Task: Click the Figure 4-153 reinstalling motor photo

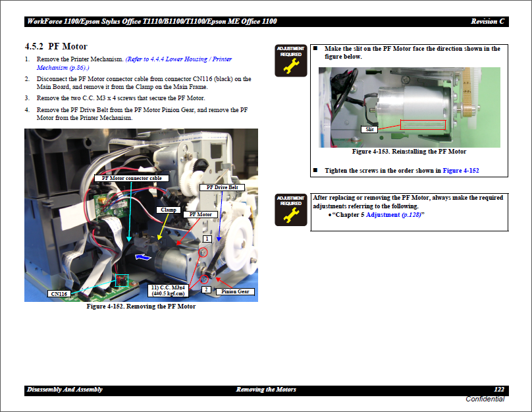Action: tap(409, 107)
